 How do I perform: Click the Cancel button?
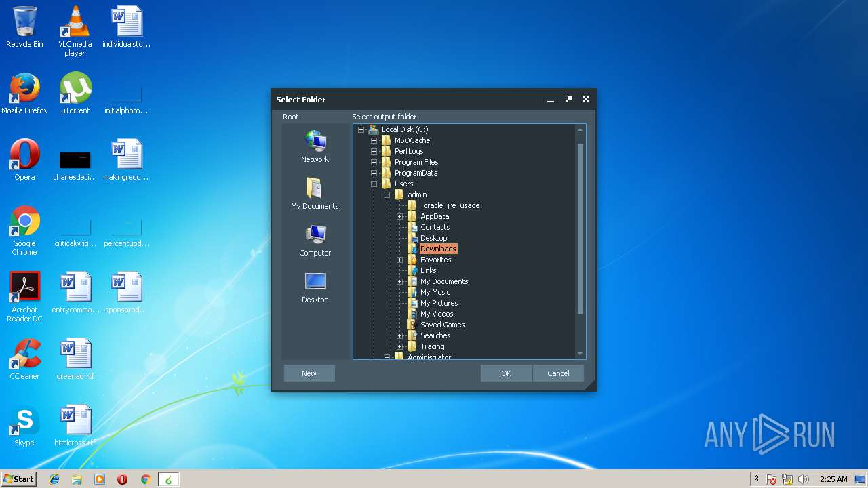pyautogui.click(x=558, y=373)
